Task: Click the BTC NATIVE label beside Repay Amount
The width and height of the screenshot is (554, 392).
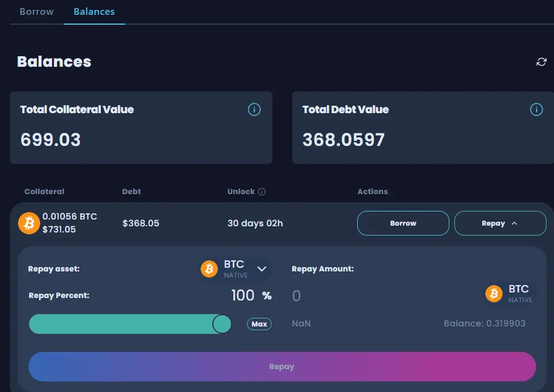Action: click(520, 294)
